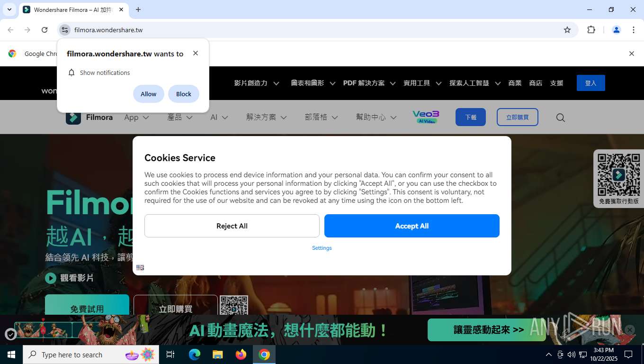Screen dimensions: 644x364
Task: Open the notification center icon
Action: [x=628, y=355]
